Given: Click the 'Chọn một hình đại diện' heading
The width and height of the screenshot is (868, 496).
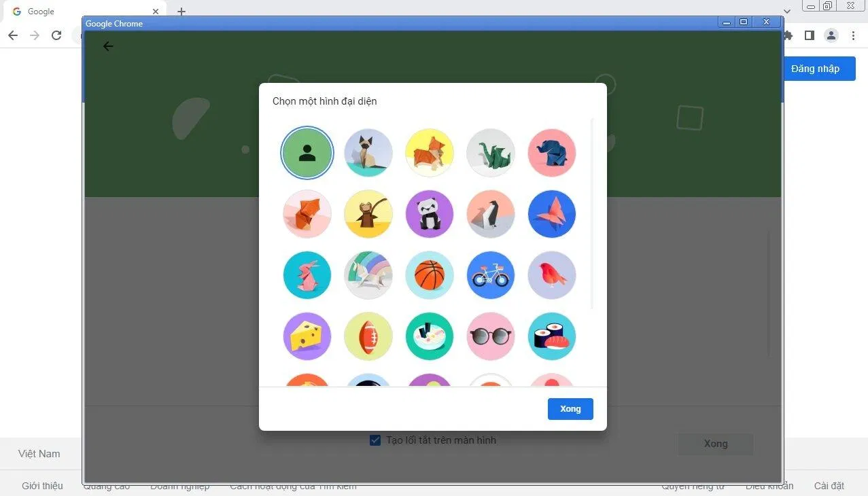Looking at the screenshot, I should point(324,101).
